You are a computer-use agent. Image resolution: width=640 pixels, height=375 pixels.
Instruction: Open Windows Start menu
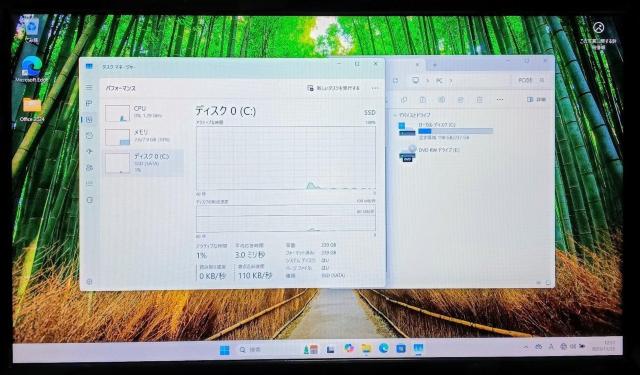click(224, 350)
